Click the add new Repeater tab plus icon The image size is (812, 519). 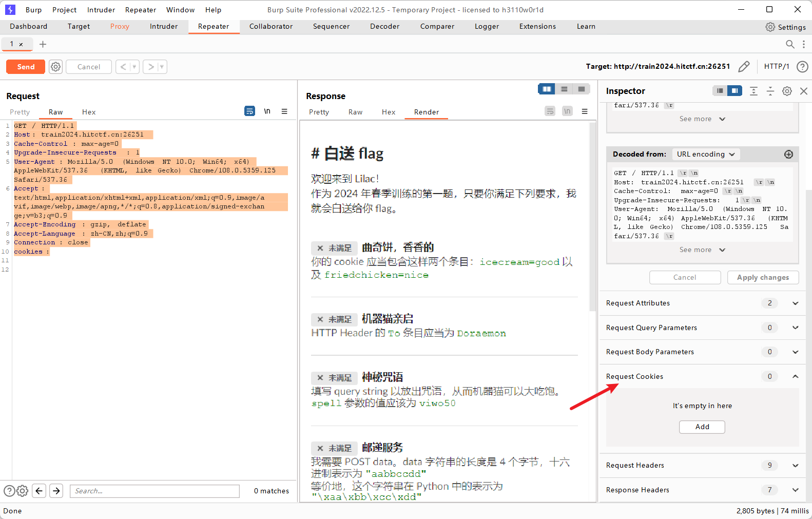coord(43,44)
